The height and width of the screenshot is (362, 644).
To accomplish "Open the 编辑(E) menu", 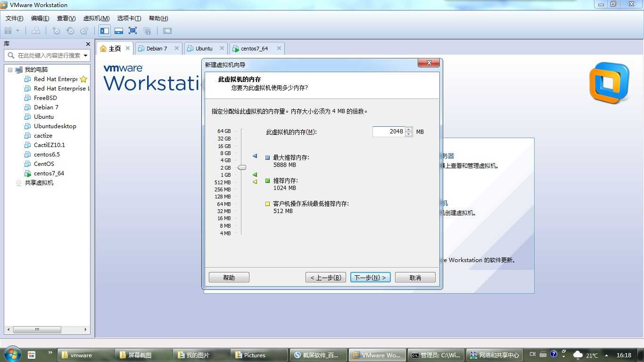I will pyautogui.click(x=40, y=18).
